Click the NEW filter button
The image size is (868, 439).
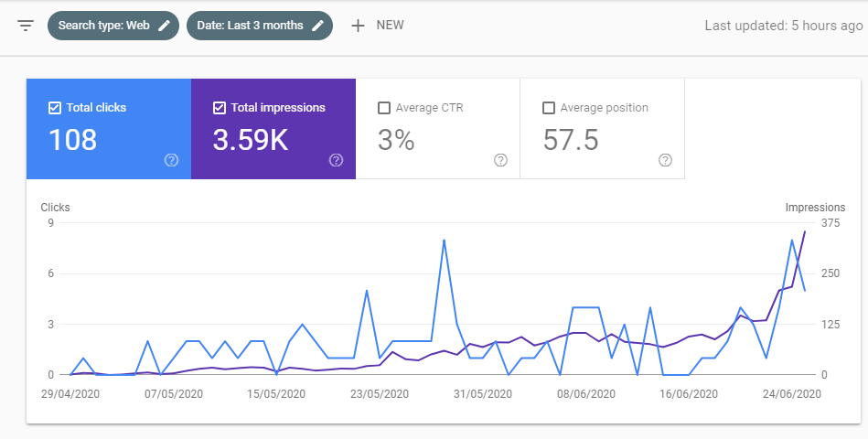[378, 26]
